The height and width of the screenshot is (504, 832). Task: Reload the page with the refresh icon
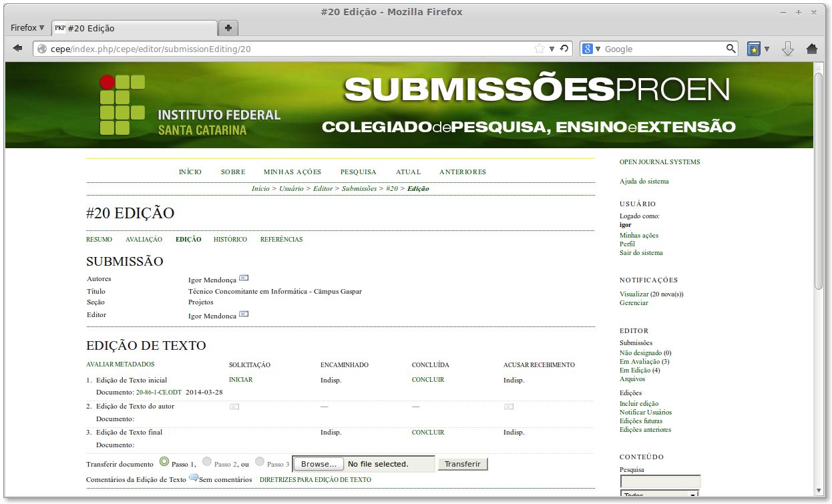(x=564, y=49)
